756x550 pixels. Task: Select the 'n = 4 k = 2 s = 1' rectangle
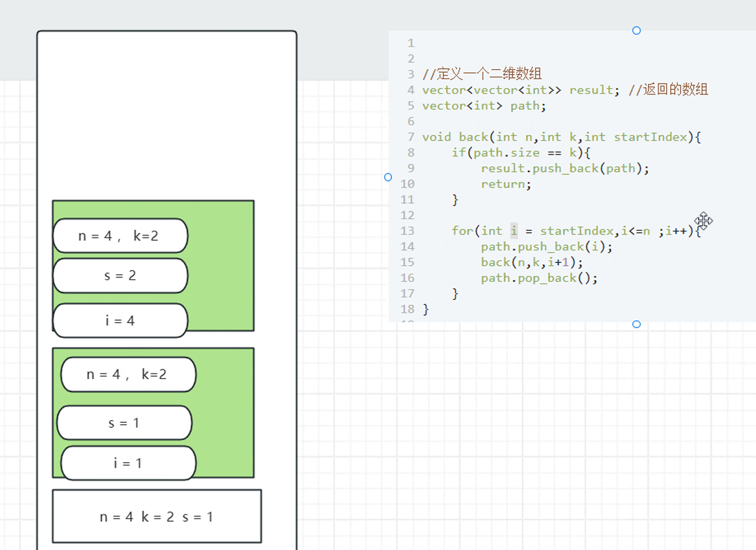pyautogui.click(x=157, y=516)
